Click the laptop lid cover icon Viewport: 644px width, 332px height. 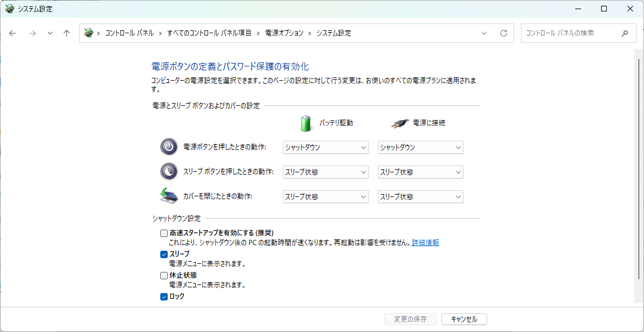pos(168,196)
